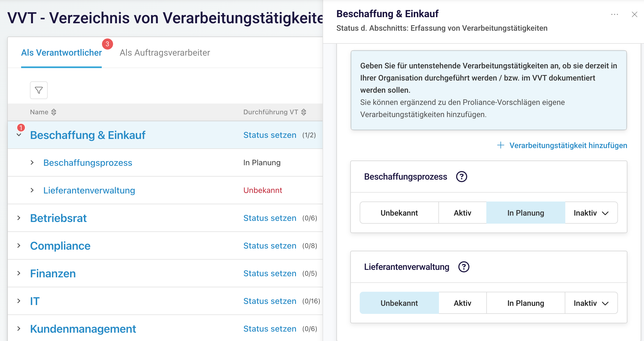Set Beschaffungsprozess status to Aktiv
The height and width of the screenshot is (341, 644).
462,213
